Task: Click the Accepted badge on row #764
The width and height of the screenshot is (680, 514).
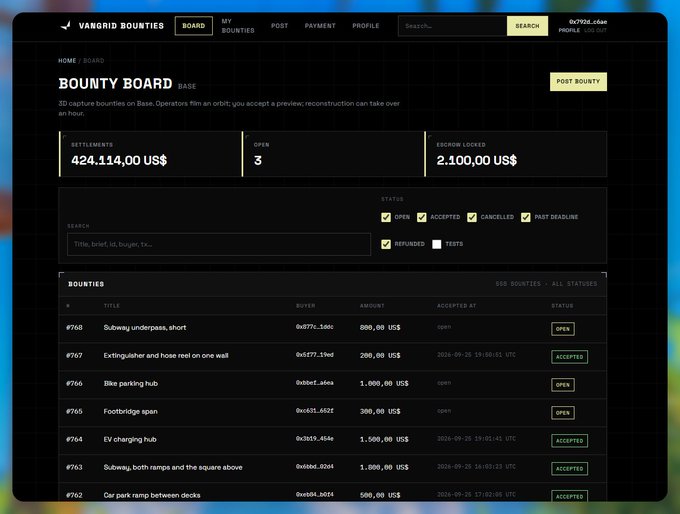Action: 569,441
